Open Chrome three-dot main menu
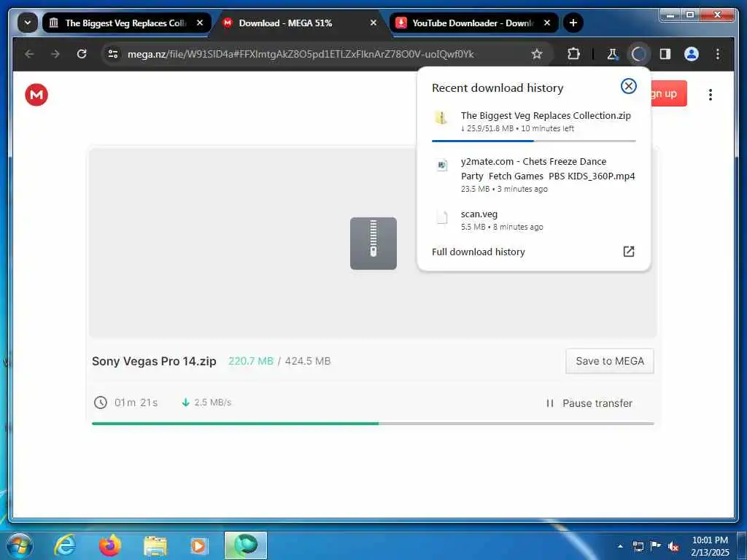 coord(718,54)
